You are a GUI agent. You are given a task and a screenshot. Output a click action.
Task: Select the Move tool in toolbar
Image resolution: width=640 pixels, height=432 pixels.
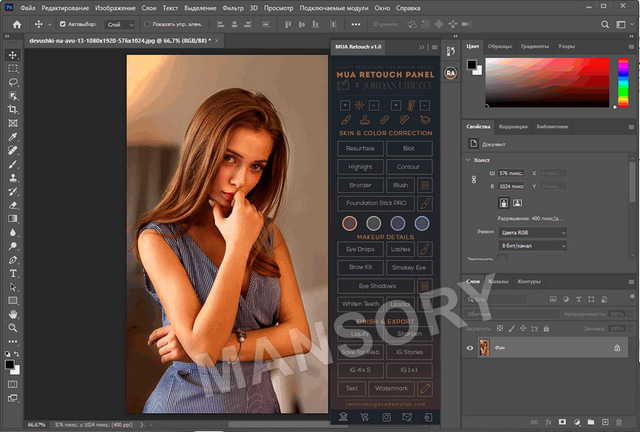13,54
